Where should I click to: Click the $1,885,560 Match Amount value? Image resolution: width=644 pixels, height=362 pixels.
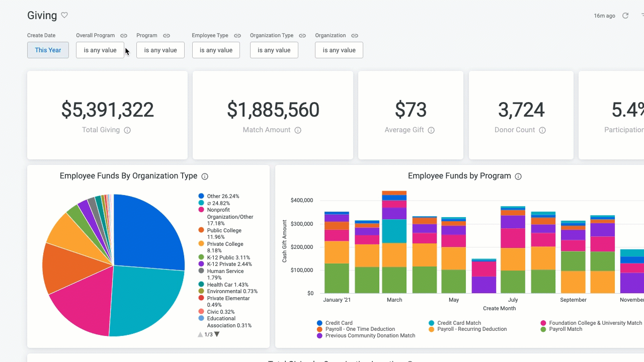point(273,110)
